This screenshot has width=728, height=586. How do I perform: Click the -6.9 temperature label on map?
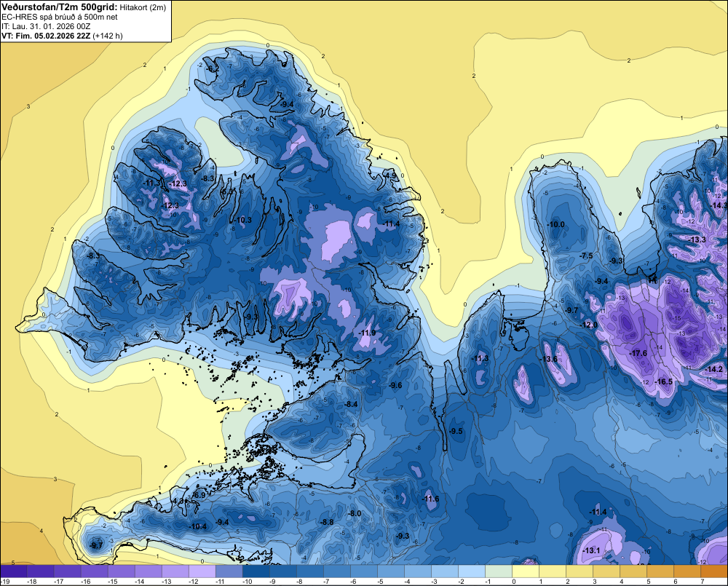[199, 496]
